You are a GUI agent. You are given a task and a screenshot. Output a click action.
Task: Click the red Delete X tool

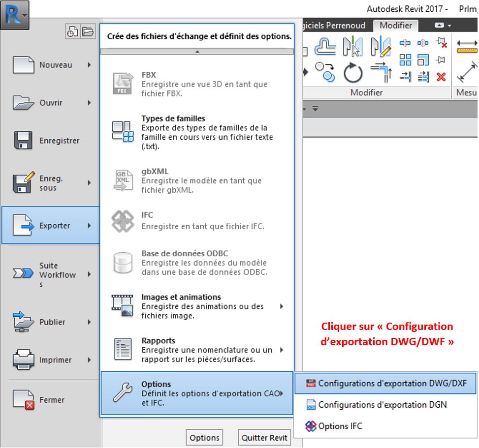click(441, 77)
